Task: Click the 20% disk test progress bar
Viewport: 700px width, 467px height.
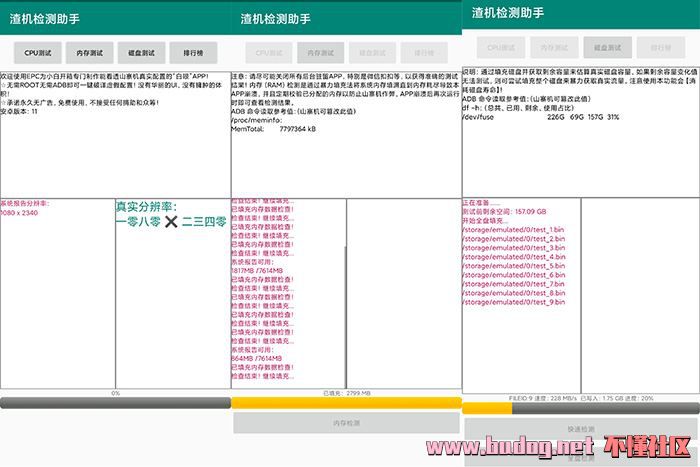Action: [580, 407]
